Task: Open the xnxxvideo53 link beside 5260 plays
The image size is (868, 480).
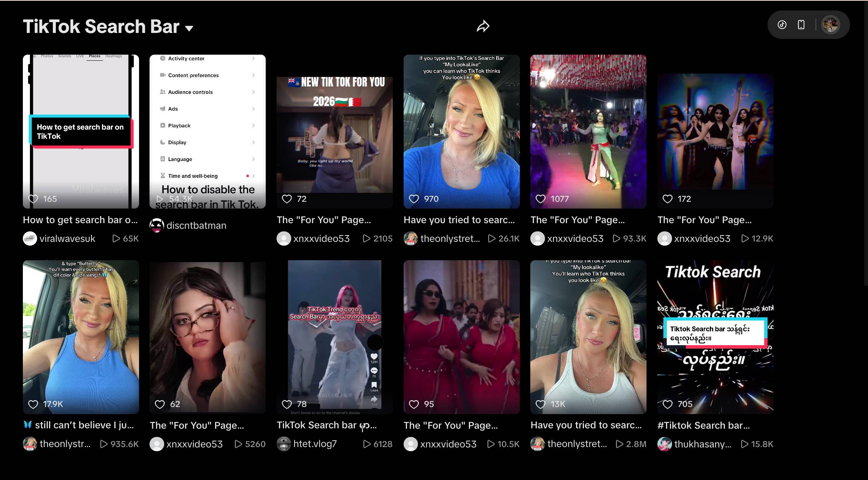Action: pyautogui.click(x=195, y=444)
